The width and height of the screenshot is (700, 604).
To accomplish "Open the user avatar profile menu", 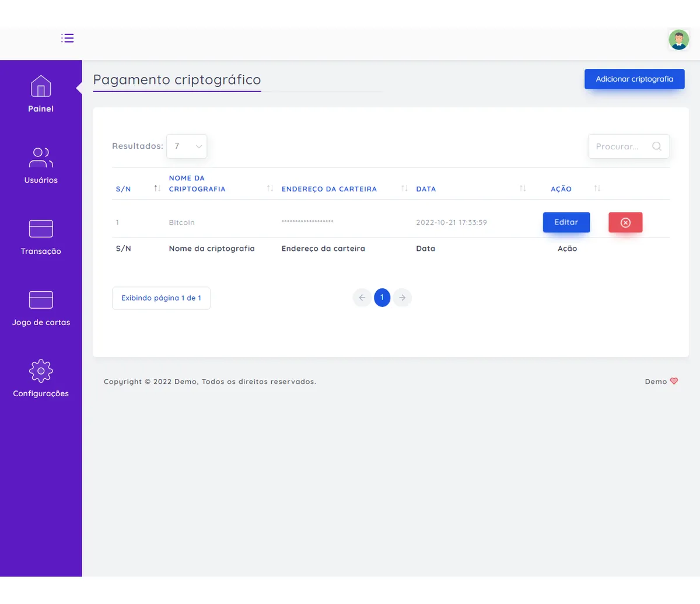I will [x=678, y=40].
